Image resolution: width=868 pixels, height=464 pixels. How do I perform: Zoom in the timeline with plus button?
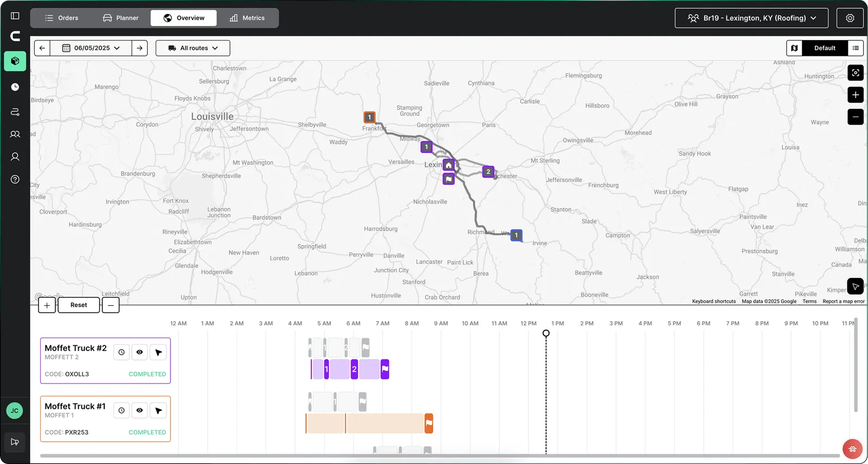(x=47, y=305)
